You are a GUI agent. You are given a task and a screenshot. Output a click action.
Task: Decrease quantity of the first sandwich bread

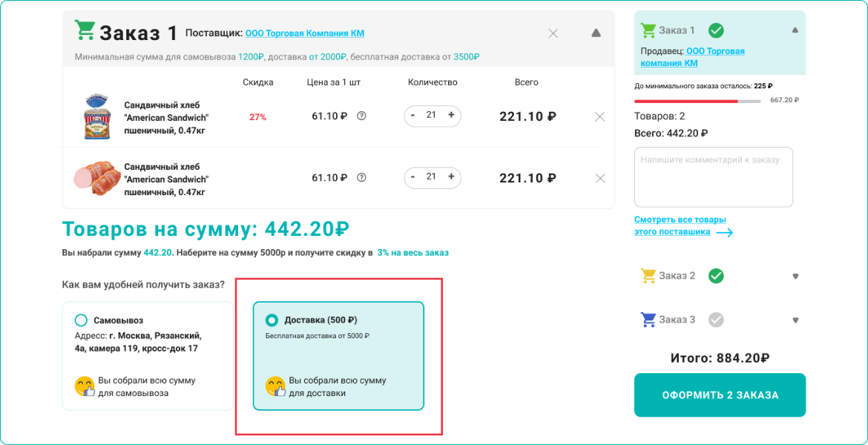coord(413,116)
